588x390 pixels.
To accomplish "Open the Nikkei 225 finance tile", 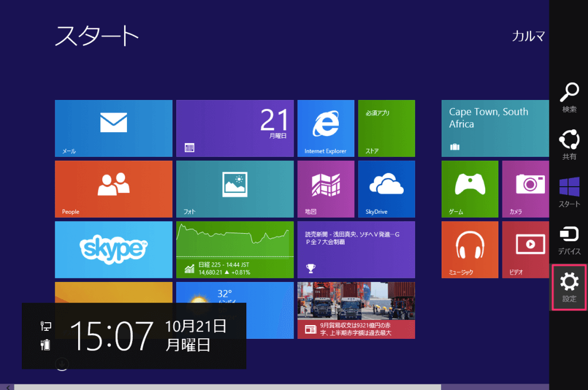I will (x=235, y=250).
